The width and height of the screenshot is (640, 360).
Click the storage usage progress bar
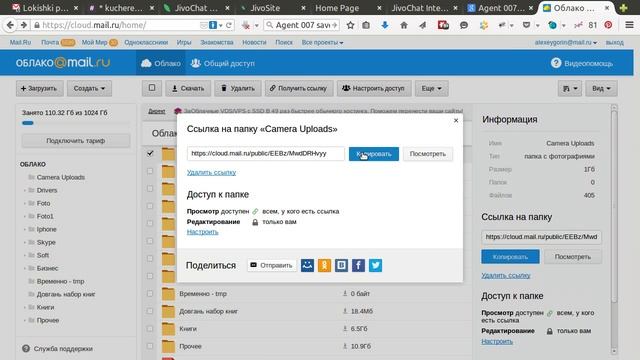pos(76,123)
